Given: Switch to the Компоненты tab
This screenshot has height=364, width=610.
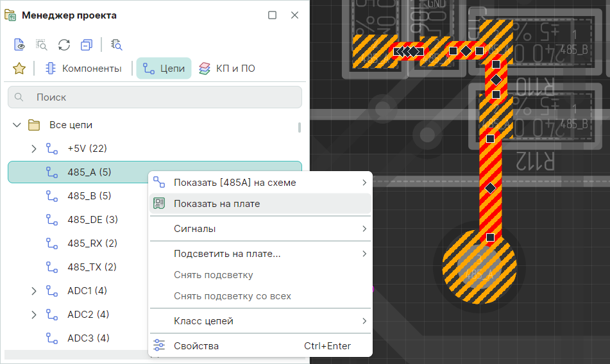Looking at the screenshot, I should [x=83, y=69].
